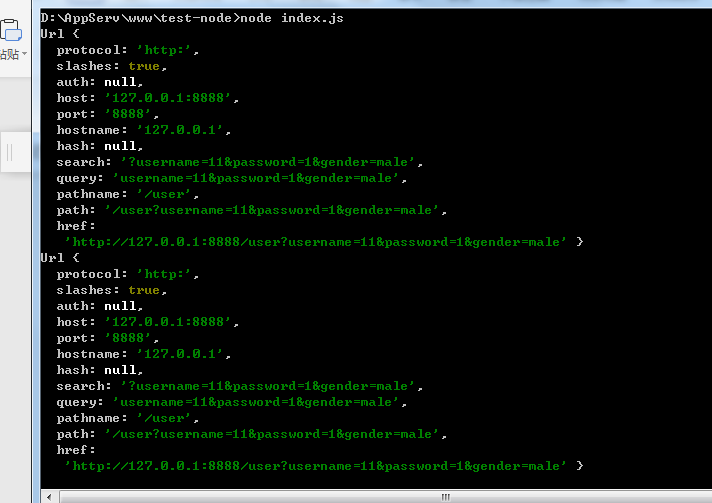Click the horizontal scrollbar thumb grip

(x=445, y=497)
